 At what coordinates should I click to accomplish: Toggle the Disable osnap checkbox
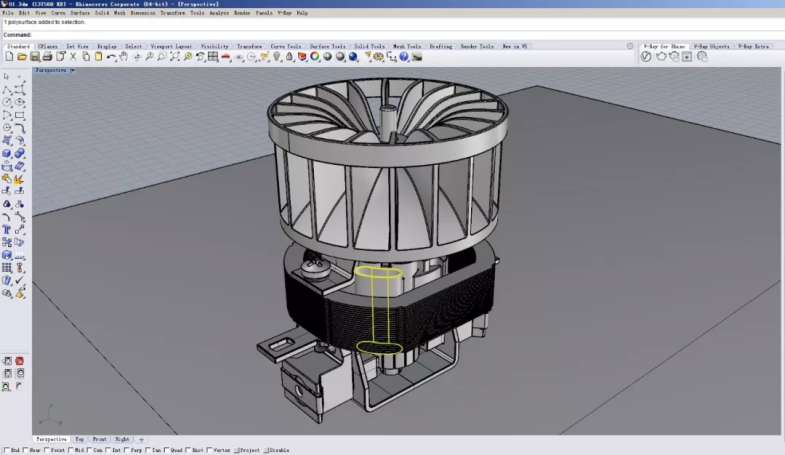265,450
